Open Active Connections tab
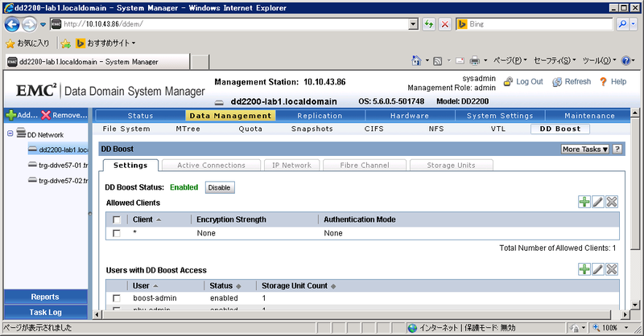Image resolution: width=644 pixels, height=336 pixels. click(211, 166)
